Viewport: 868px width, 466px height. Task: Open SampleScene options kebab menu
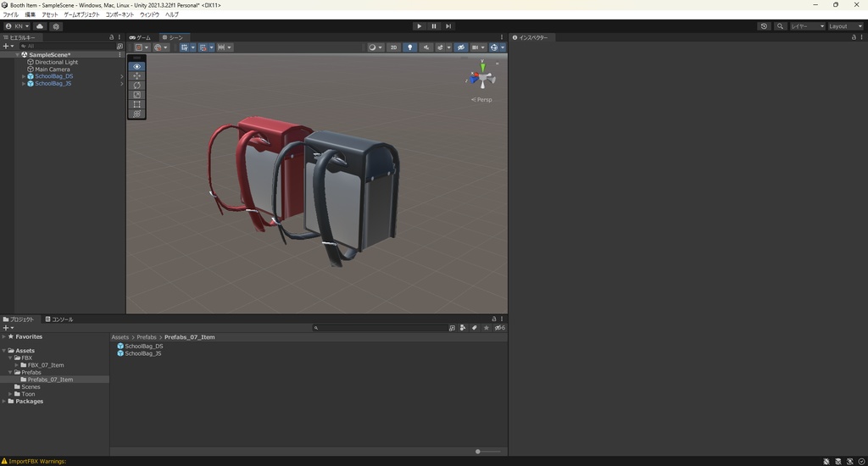(x=120, y=55)
